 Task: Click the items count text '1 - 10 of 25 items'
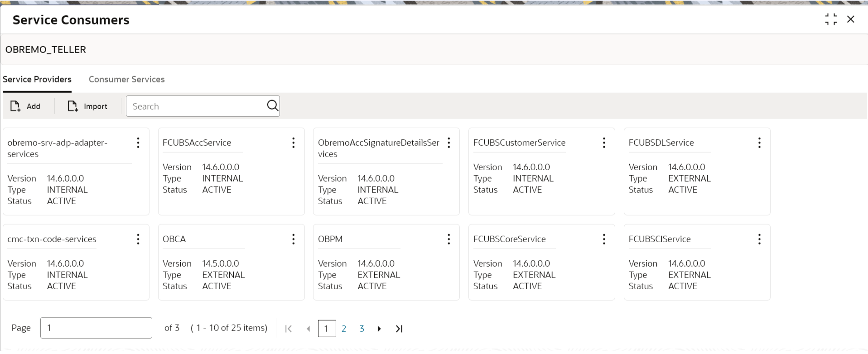pos(229,328)
